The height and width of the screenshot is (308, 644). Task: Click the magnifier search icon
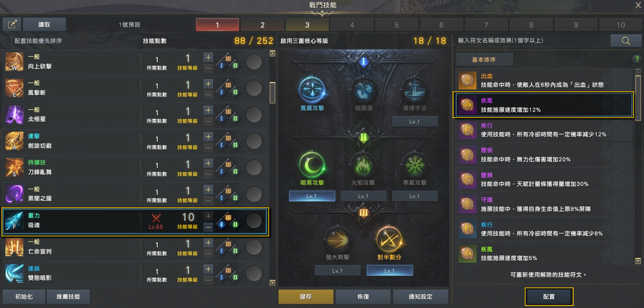(x=626, y=40)
